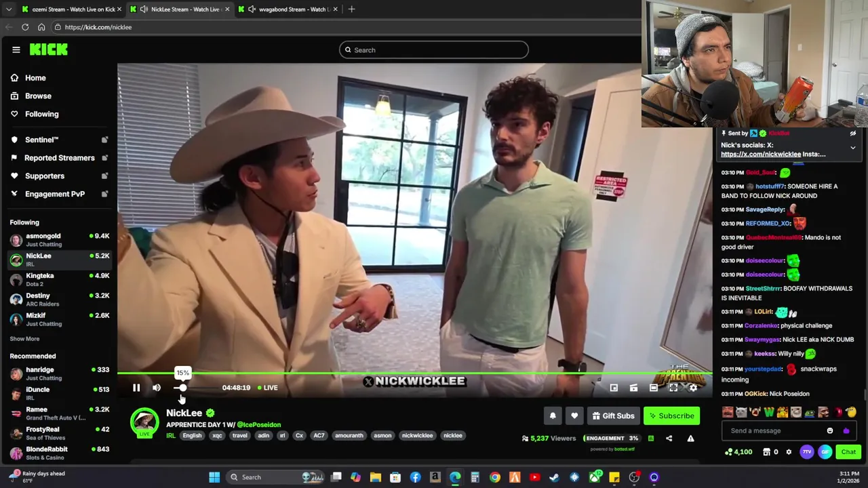
Task: Open video player settings gear
Action: (693, 388)
